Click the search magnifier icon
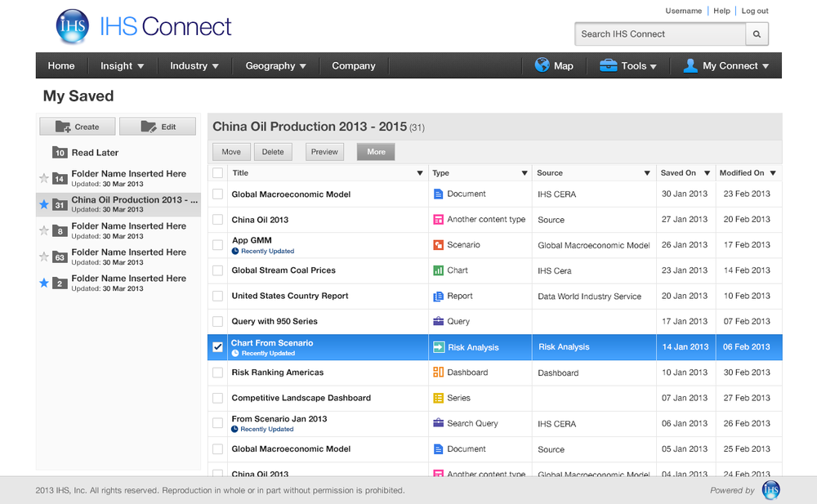817x504 pixels. tap(757, 34)
